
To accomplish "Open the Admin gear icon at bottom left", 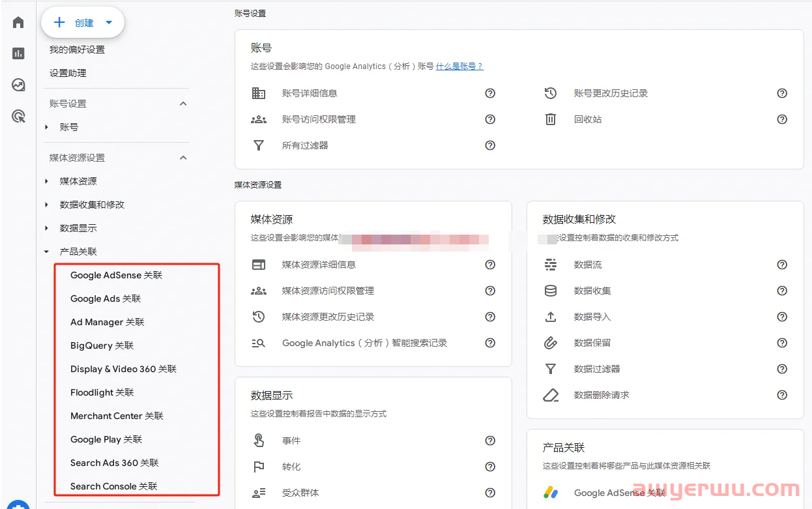I will pos(18,506).
